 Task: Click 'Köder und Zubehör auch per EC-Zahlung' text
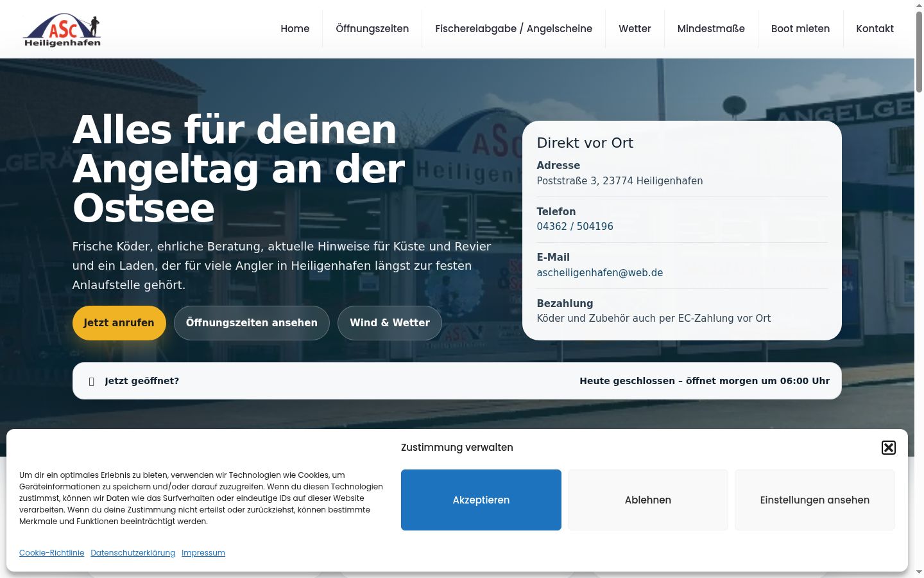click(x=654, y=319)
